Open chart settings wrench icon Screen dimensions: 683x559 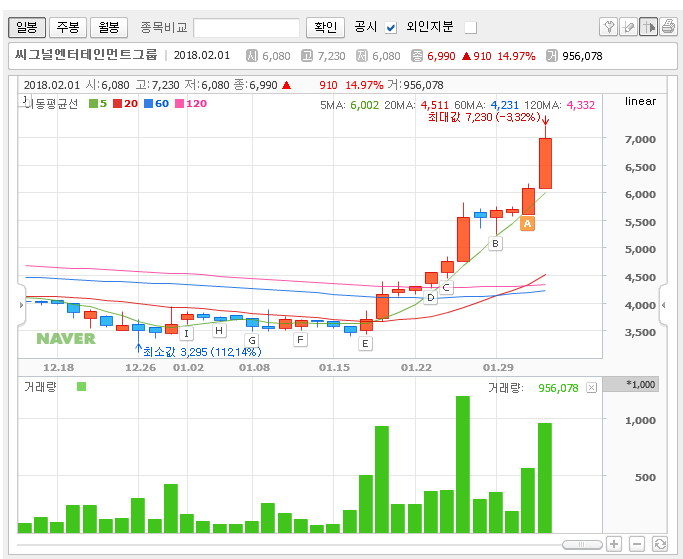tap(609, 27)
